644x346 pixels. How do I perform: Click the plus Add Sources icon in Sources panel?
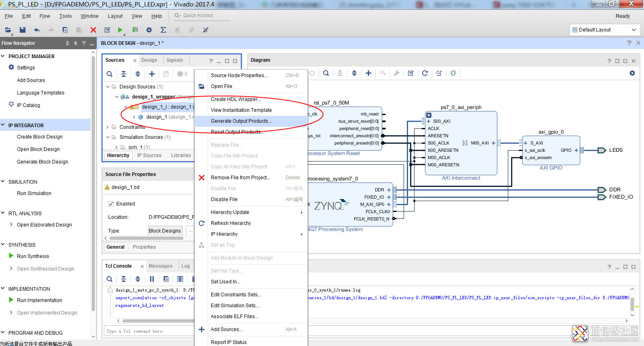click(x=152, y=74)
